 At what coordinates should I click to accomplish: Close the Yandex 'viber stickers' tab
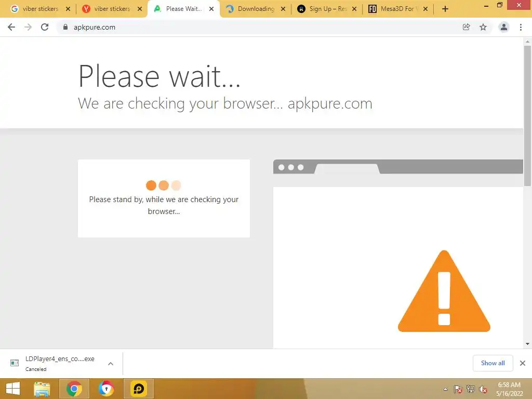click(x=140, y=9)
